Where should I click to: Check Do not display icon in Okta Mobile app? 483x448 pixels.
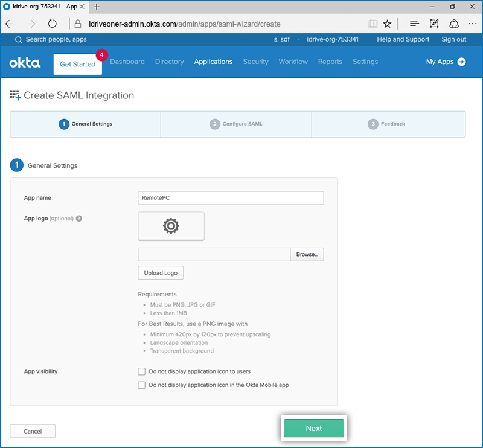(x=141, y=385)
